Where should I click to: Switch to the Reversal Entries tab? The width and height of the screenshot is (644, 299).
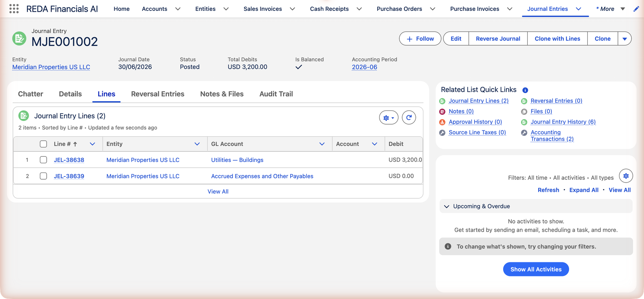pyautogui.click(x=158, y=94)
